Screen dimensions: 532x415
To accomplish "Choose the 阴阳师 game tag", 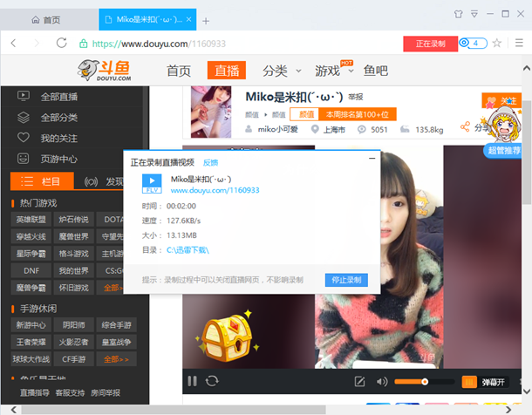I will (x=73, y=325).
